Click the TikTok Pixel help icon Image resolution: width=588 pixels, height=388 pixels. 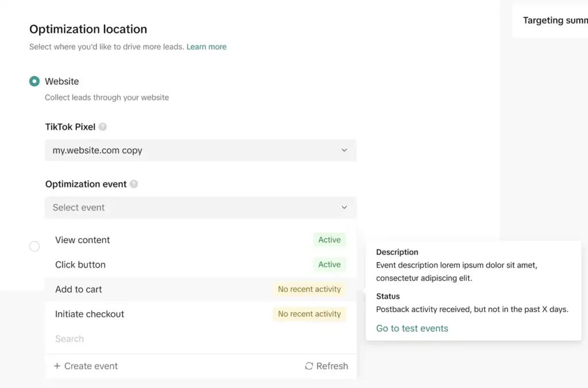click(x=103, y=127)
